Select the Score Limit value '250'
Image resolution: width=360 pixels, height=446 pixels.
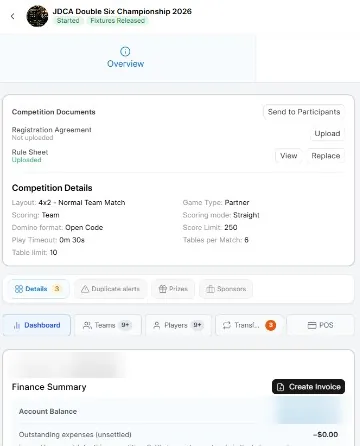coord(231,228)
